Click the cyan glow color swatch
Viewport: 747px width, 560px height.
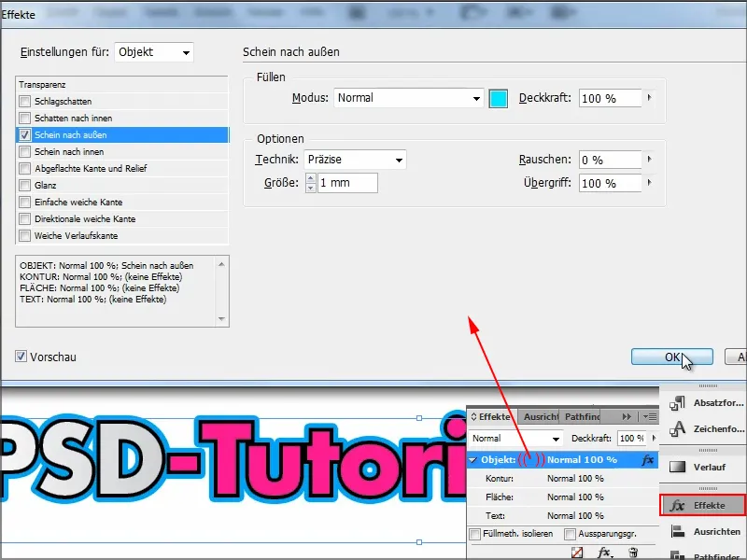click(499, 99)
